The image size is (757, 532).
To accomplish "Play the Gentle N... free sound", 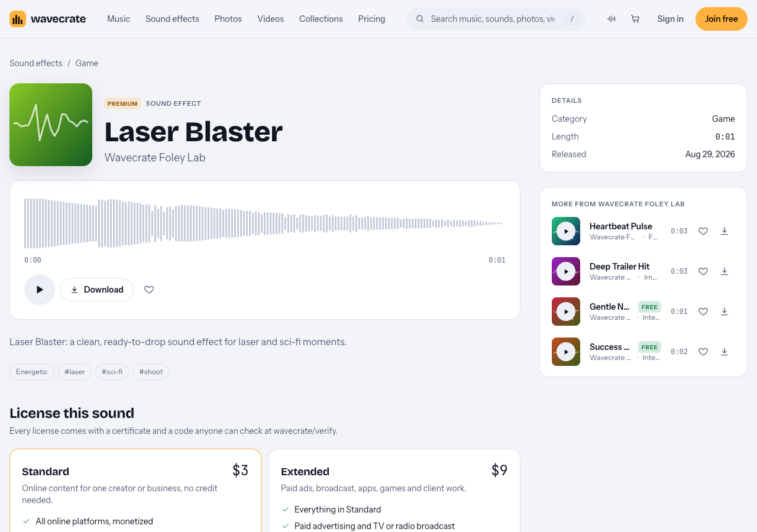I will pos(566,312).
